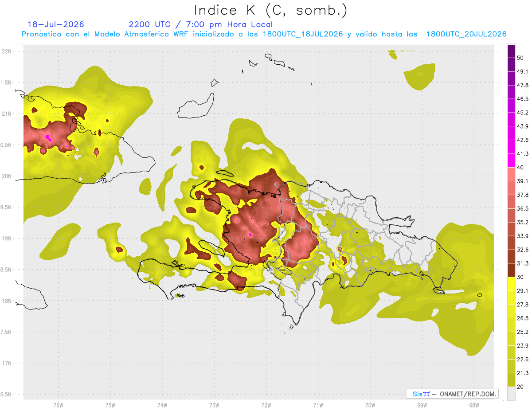Click the '49.1' colorbar value
The height and width of the screenshot is (411, 532).
(523, 71)
